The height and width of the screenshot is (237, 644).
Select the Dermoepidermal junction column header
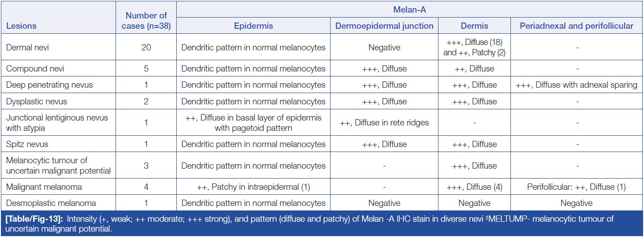385,26
